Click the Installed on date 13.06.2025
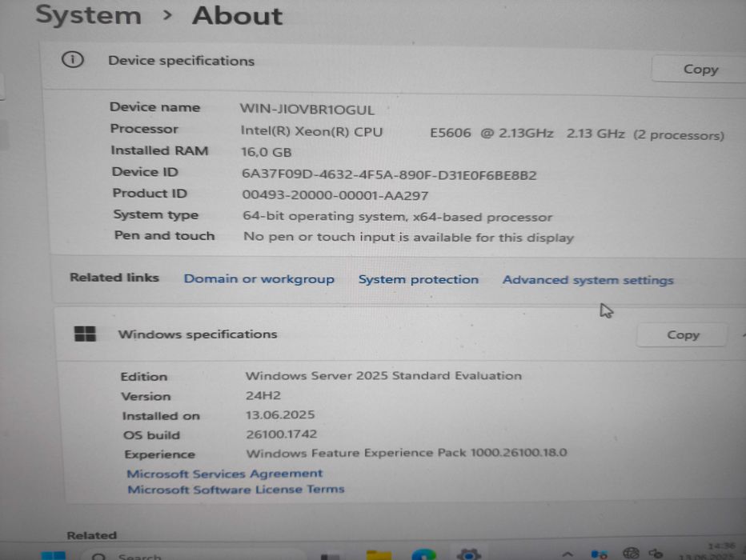746x560 pixels. (x=280, y=414)
